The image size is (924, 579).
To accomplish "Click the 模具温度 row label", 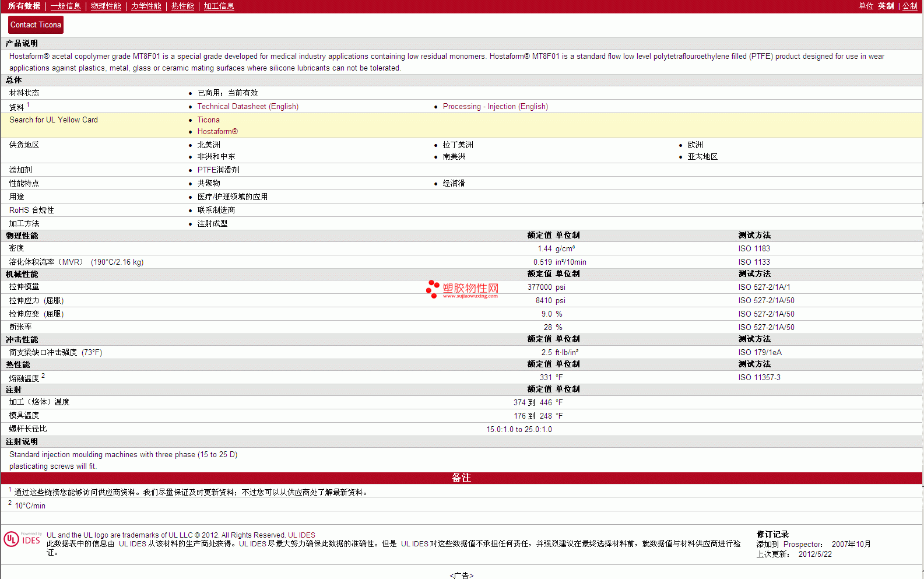I will (24, 416).
